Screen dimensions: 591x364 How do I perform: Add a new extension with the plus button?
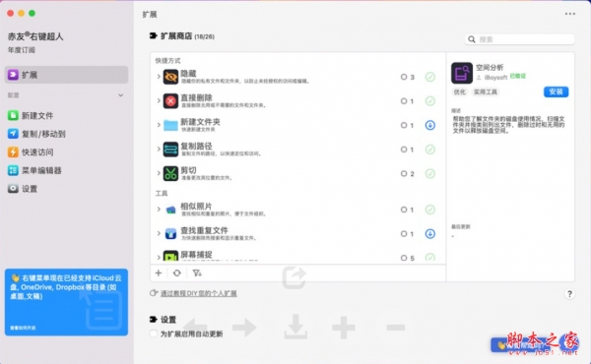159,273
